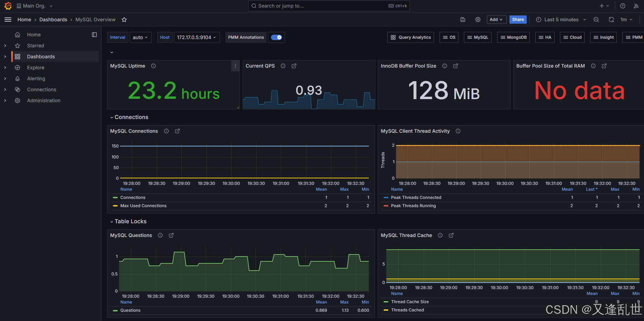Viewport: 644px width, 321px height.
Task: Show info for the Current QPS panel
Action: pyautogui.click(x=283, y=66)
